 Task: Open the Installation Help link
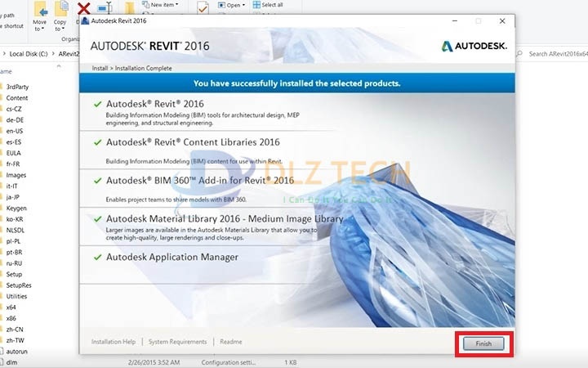coord(114,342)
